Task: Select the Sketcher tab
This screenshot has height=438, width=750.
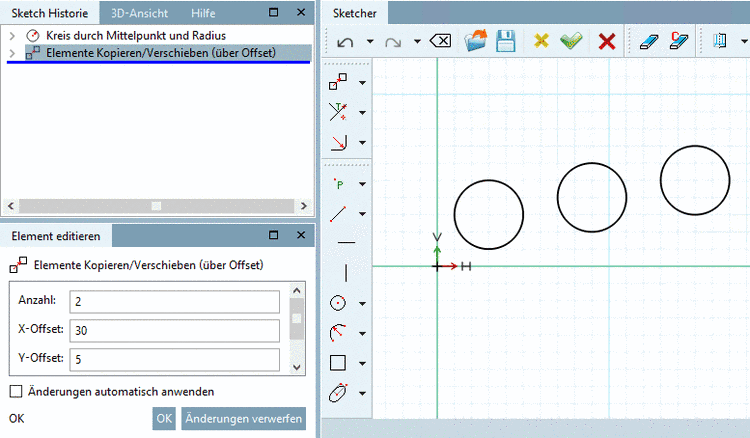Action: coord(354,13)
